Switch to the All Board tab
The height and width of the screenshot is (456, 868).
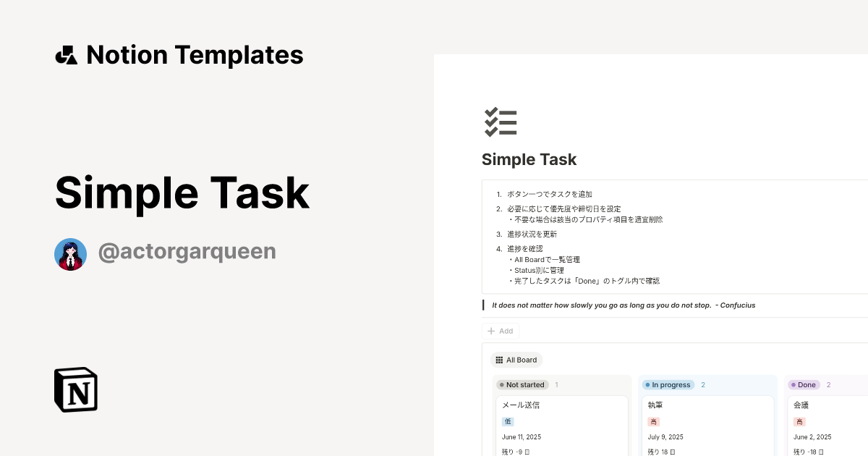516,360
